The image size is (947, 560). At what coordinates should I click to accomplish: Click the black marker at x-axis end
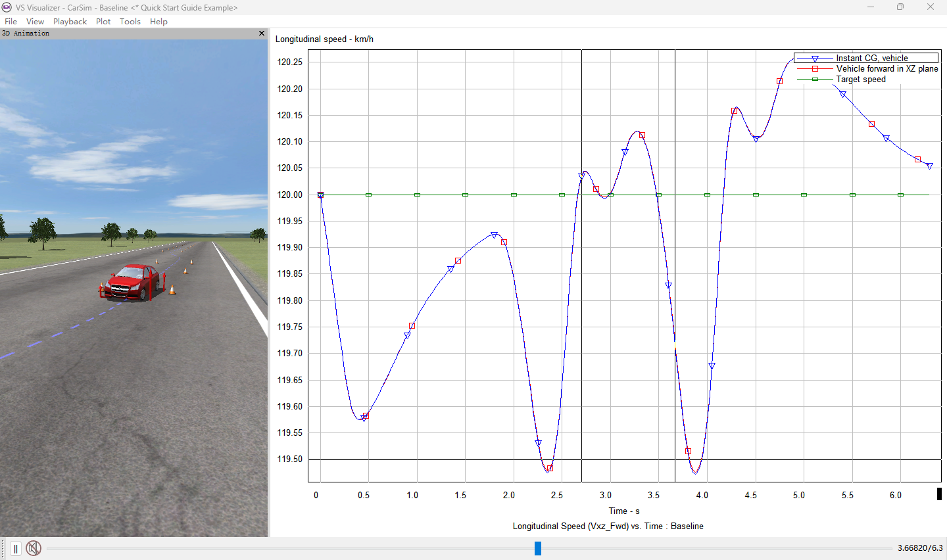pyautogui.click(x=939, y=494)
